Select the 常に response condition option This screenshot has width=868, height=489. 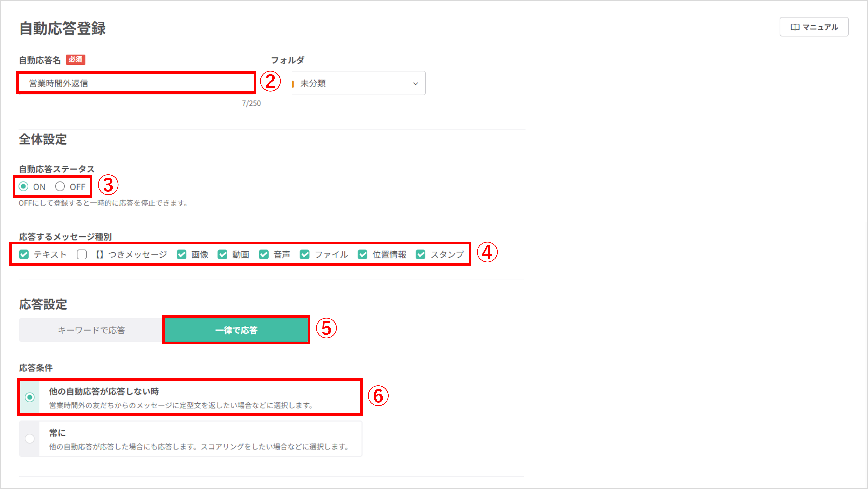click(x=30, y=438)
